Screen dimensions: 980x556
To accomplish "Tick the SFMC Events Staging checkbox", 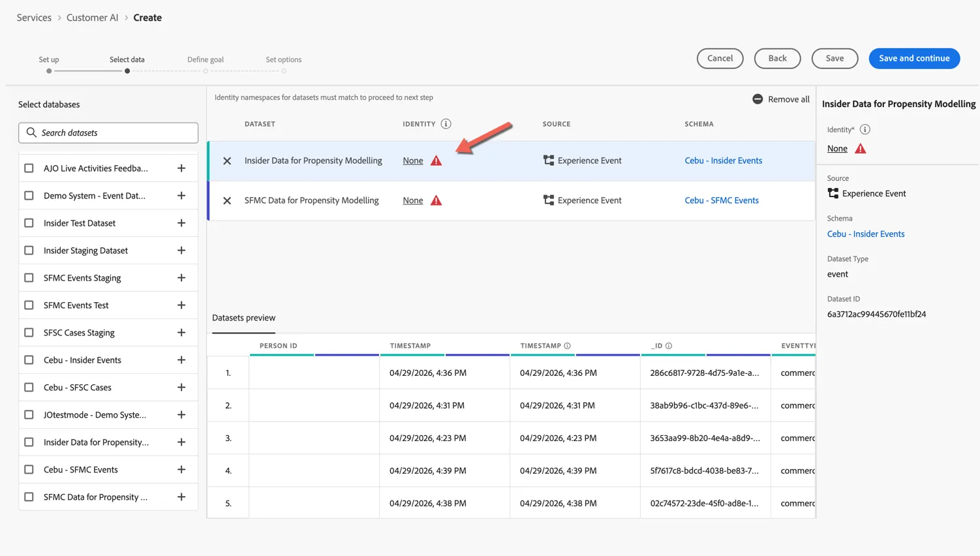I will [x=29, y=278].
